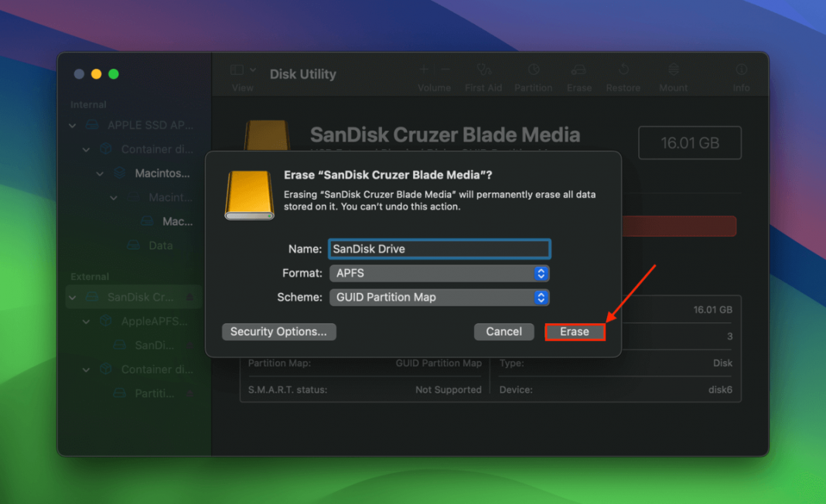
Task: Click the Partition toolbar icon
Action: (533, 70)
